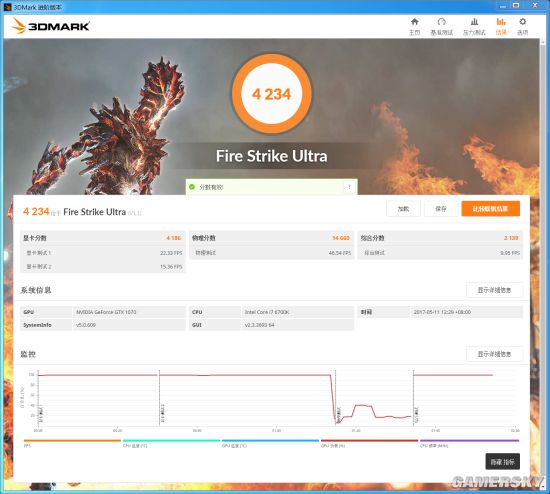Image resolution: width=550 pixels, height=494 pixels.
Task: Click the question mark help icon beside score validity
Action: [349, 187]
